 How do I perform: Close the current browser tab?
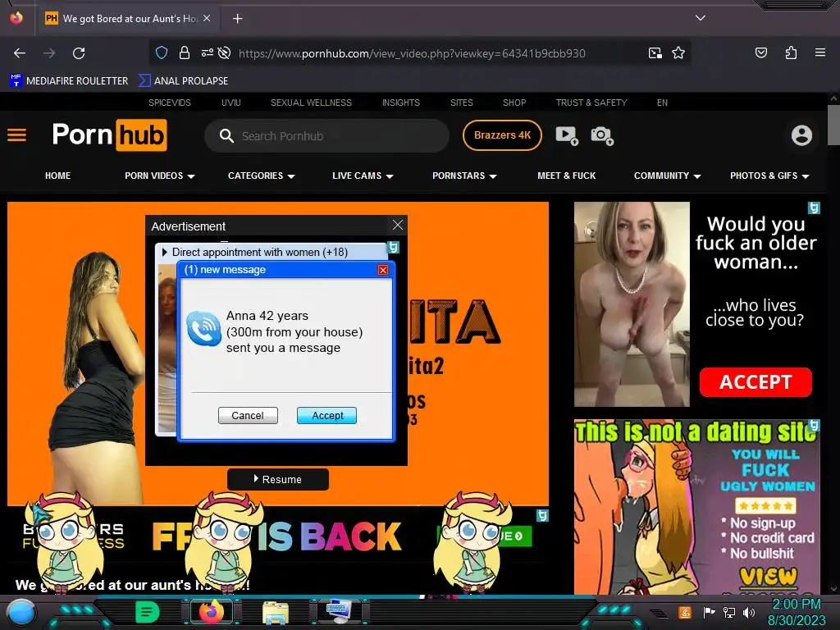click(x=207, y=18)
